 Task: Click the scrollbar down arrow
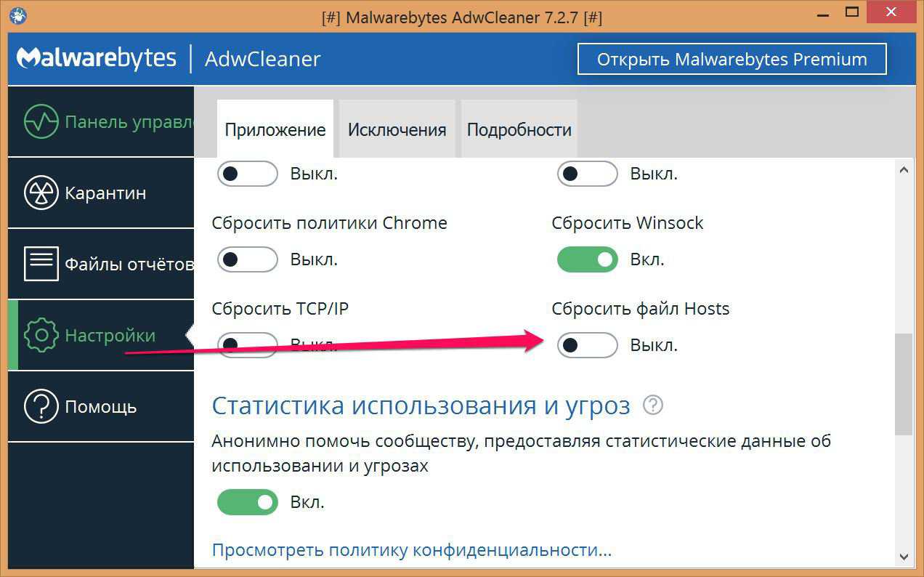(x=904, y=557)
